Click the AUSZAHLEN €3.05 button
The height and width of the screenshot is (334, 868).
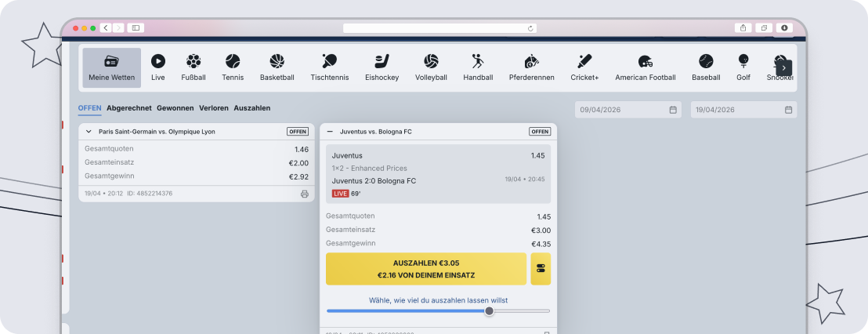point(426,269)
